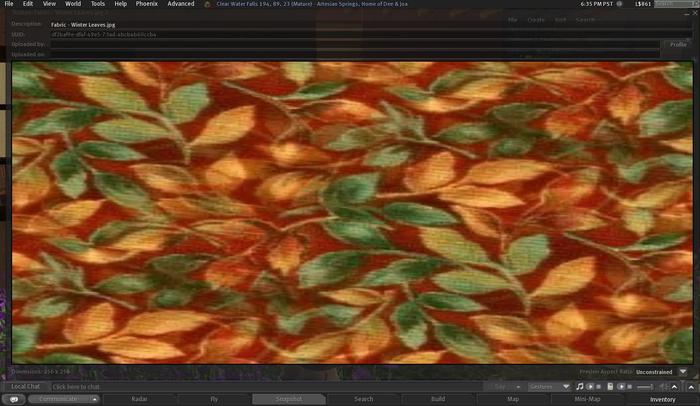
Task: Toggle Fly mode
Action: 214,399
